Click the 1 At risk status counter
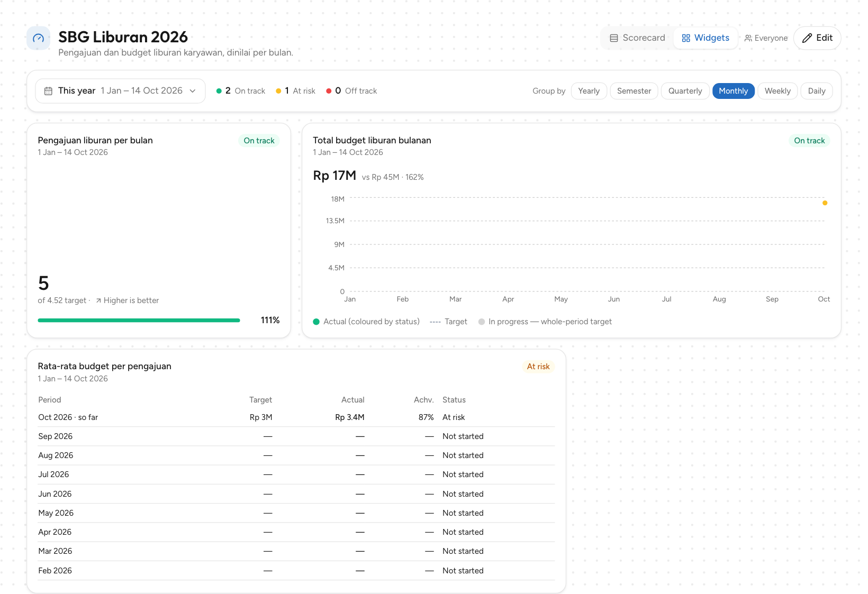 click(295, 91)
